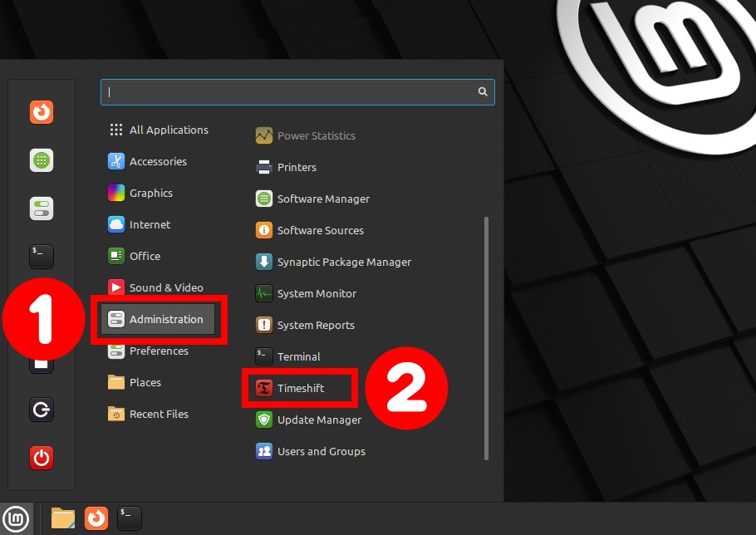Open Update Manager

(x=308, y=420)
